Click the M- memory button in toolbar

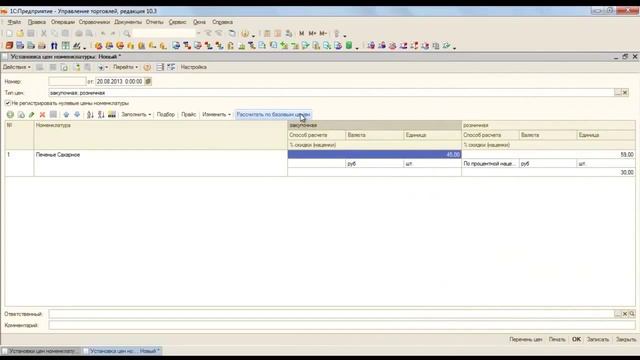click(x=323, y=33)
